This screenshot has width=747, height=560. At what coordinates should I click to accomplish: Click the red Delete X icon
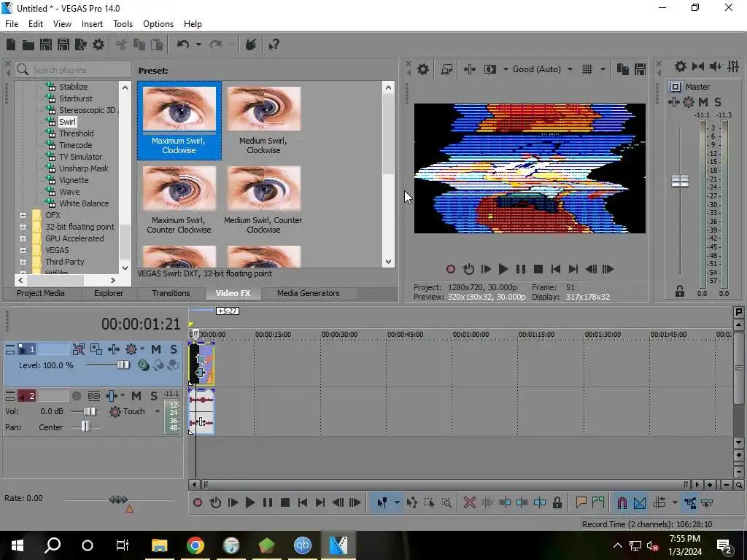point(470,503)
